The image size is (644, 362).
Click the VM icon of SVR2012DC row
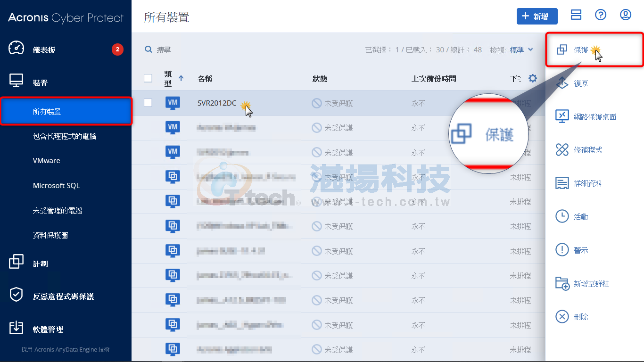point(173,103)
